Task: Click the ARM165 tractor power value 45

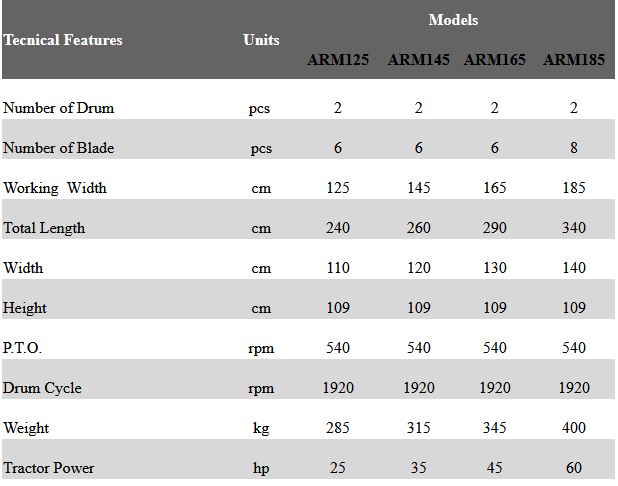Action: (x=494, y=468)
